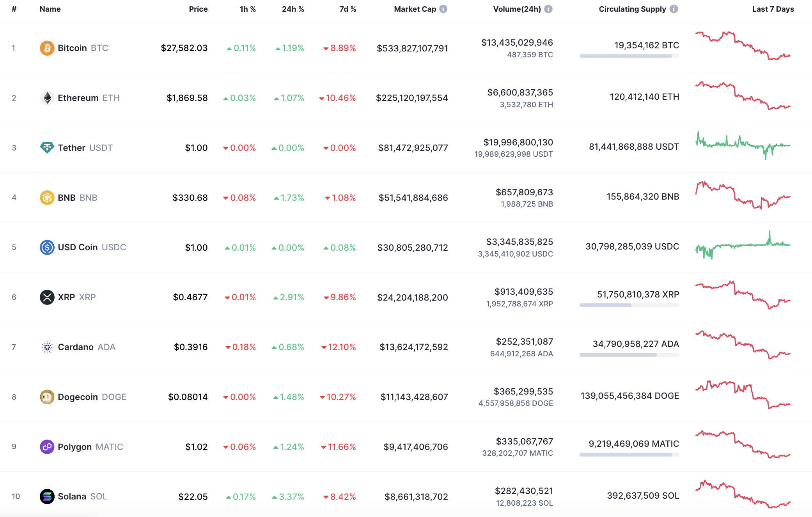The width and height of the screenshot is (812, 517).
Task: Sort the table by Market Cap column
Action: pyautogui.click(x=415, y=9)
